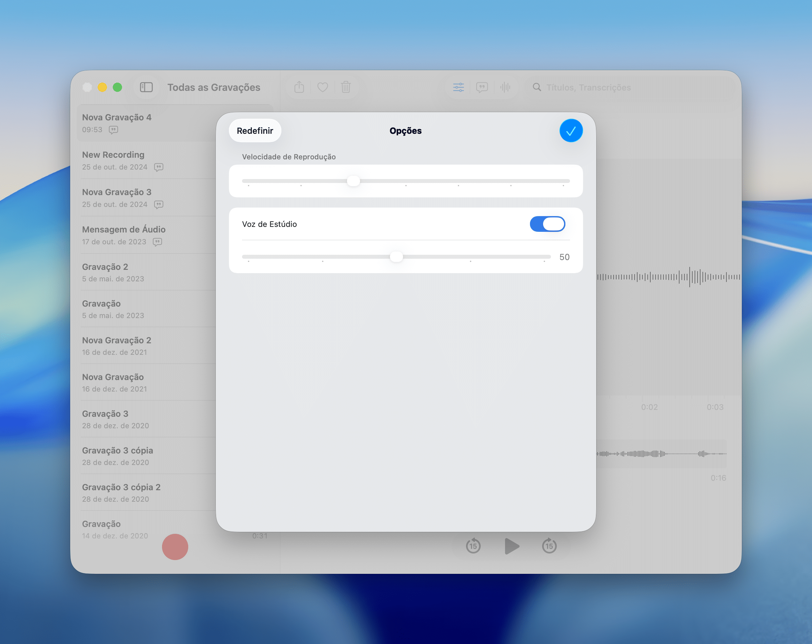Image resolution: width=812 pixels, height=644 pixels.
Task: Click the blue checkmark done button
Action: [571, 131]
